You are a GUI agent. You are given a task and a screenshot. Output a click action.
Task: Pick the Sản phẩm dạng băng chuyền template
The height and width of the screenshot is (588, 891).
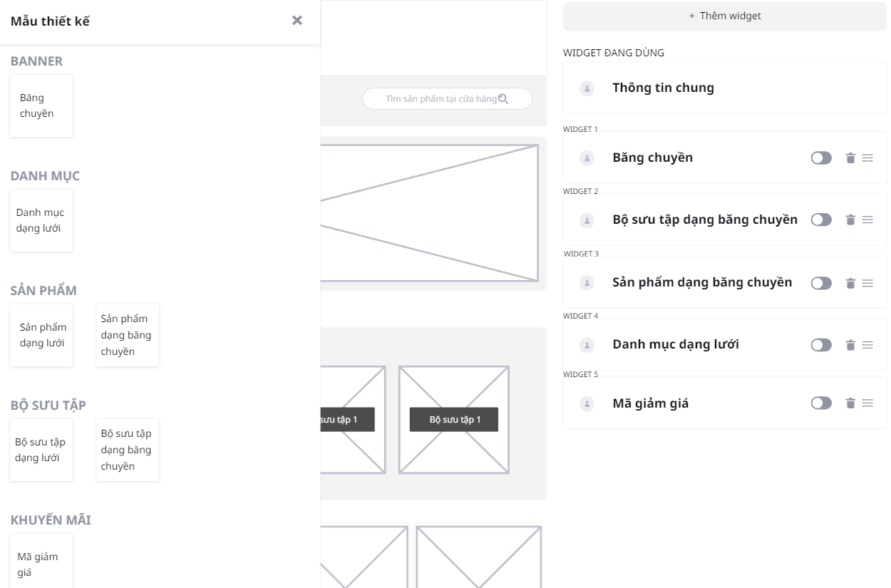pos(128,335)
